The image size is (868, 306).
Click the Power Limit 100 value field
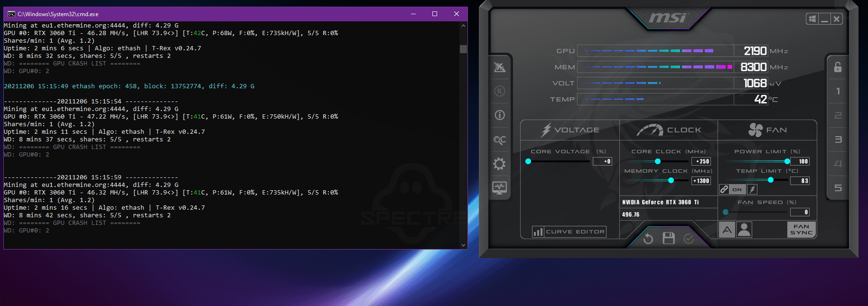pyautogui.click(x=800, y=161)
